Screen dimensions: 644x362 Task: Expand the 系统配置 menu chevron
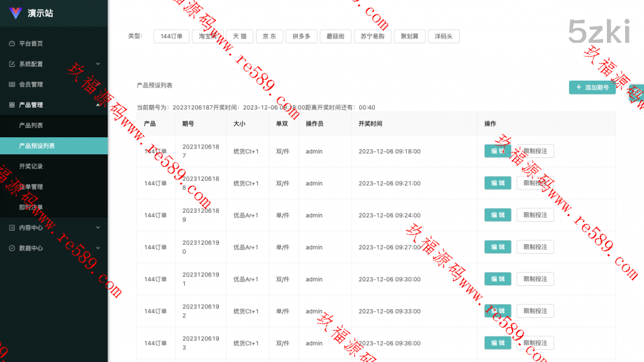(x=97, y=64)
